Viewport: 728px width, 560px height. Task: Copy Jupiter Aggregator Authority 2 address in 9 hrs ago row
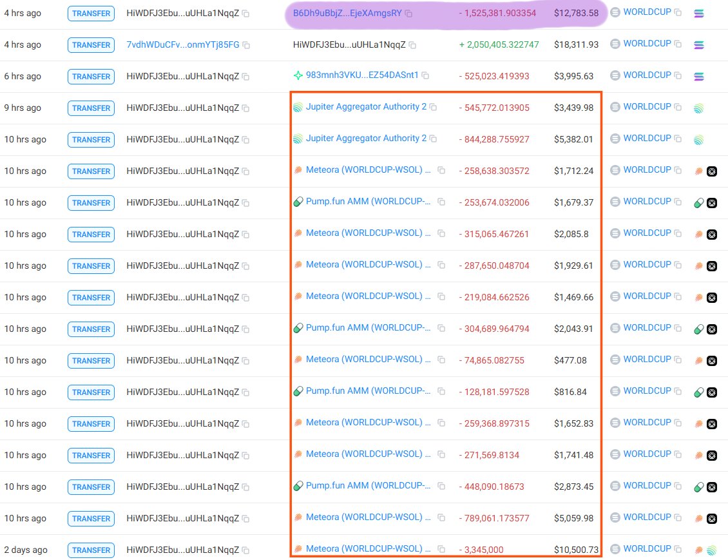coord(433,107)
